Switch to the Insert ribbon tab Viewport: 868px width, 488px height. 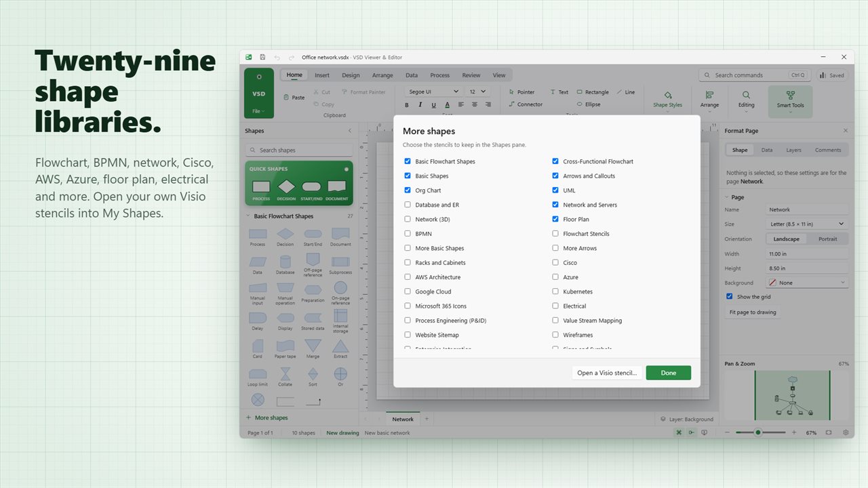tap(322, 75)
